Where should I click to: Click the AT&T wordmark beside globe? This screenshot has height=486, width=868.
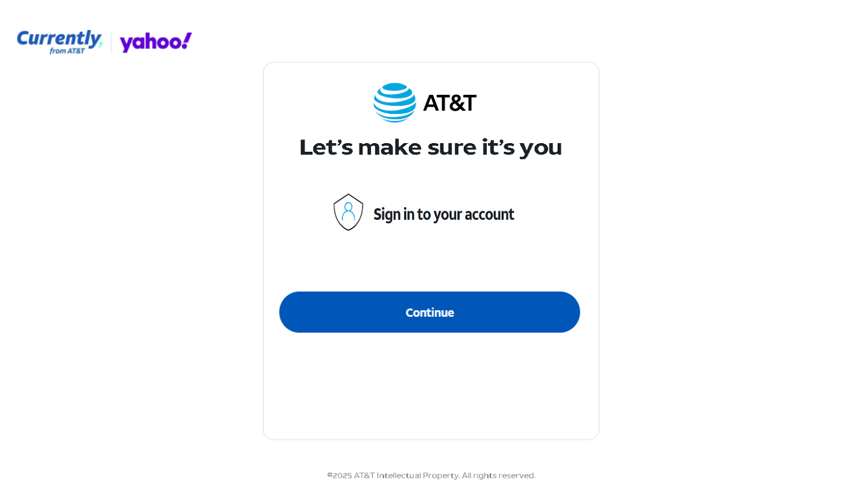(449, 103)
